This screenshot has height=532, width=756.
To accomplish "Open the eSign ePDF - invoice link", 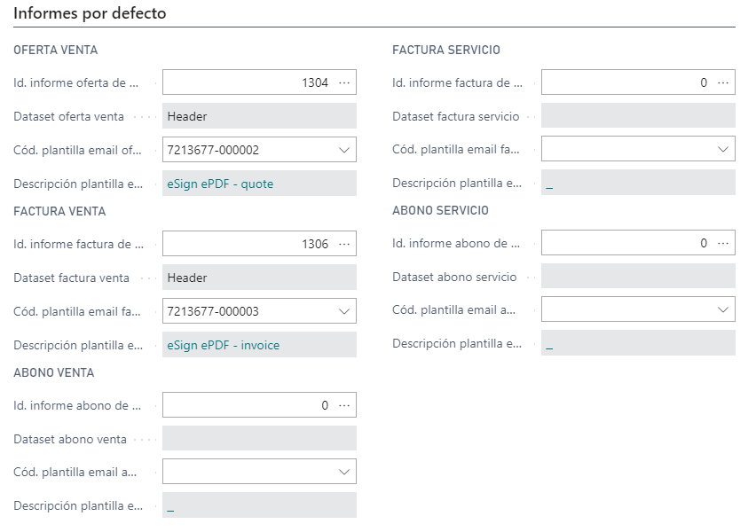I will click(224, 346).
